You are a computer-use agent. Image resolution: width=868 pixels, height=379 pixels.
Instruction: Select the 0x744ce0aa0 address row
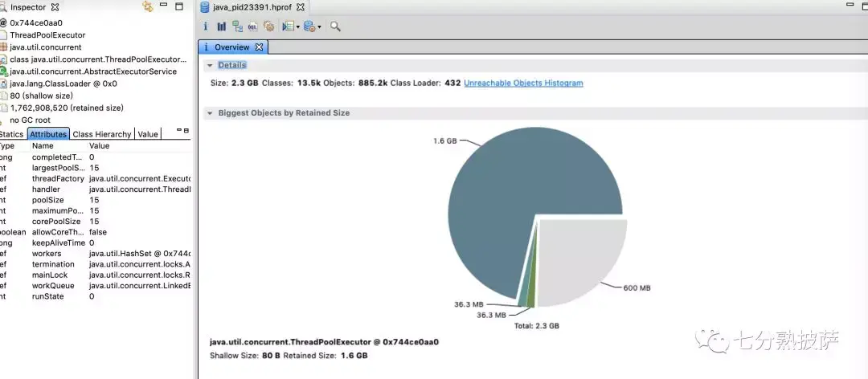95,22
